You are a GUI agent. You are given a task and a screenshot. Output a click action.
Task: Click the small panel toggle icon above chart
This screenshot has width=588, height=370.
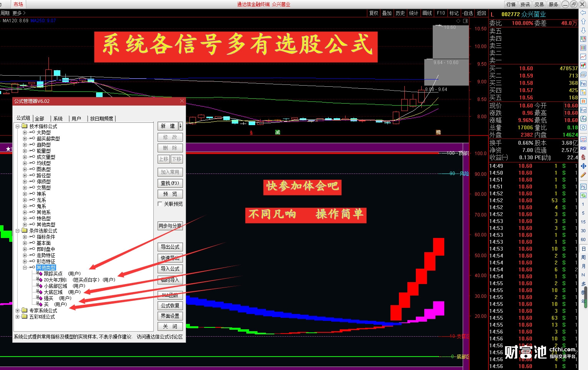click(x=465, y=21)
